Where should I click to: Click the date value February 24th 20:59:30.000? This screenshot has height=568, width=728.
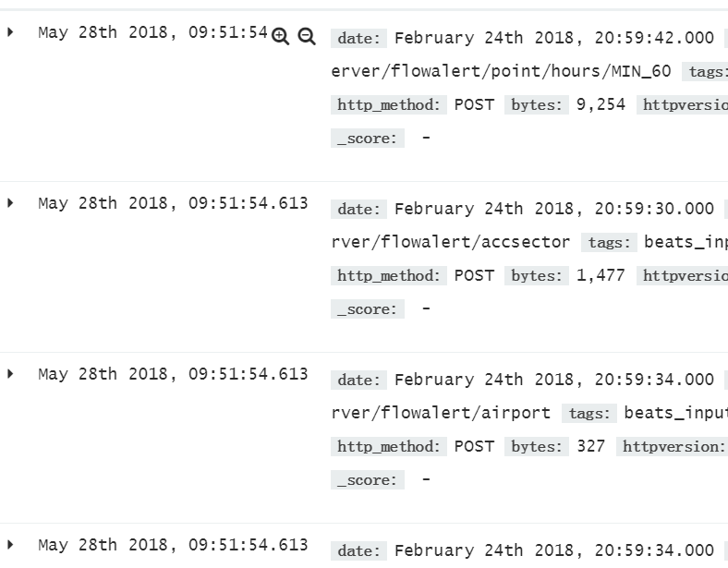click(x=554, y=209)
